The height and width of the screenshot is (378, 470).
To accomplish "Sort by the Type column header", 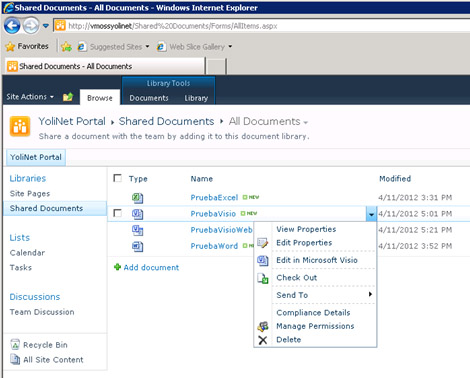I will pos(138,179).
